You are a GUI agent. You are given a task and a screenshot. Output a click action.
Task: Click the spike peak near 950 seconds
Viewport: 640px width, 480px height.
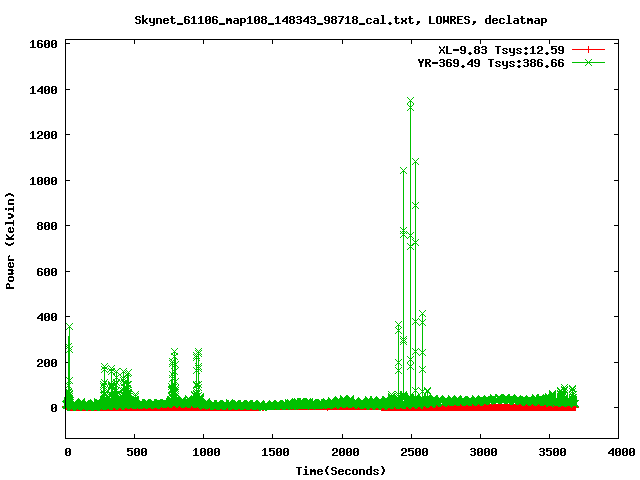point(198,352)
